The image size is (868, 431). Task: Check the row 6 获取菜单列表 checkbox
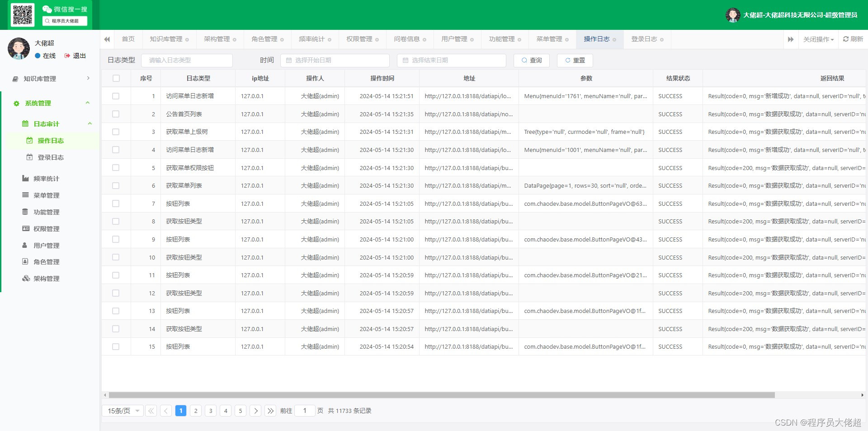coord(116,185)
